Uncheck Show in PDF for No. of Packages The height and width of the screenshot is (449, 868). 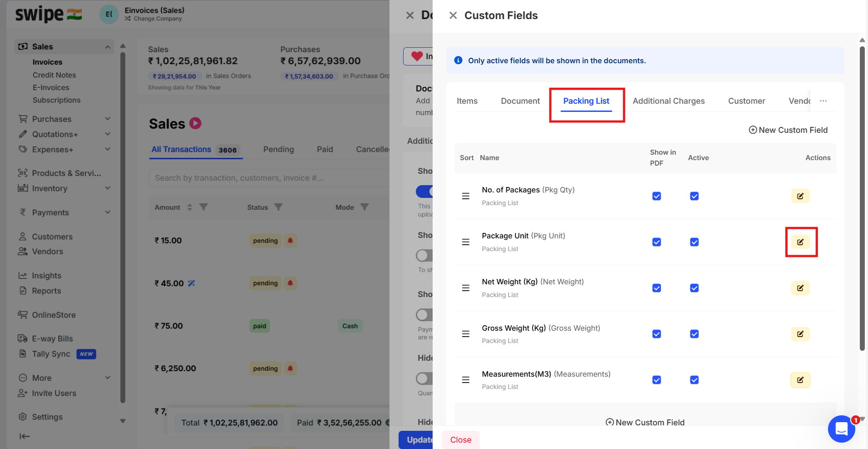(x=656, y=196)
